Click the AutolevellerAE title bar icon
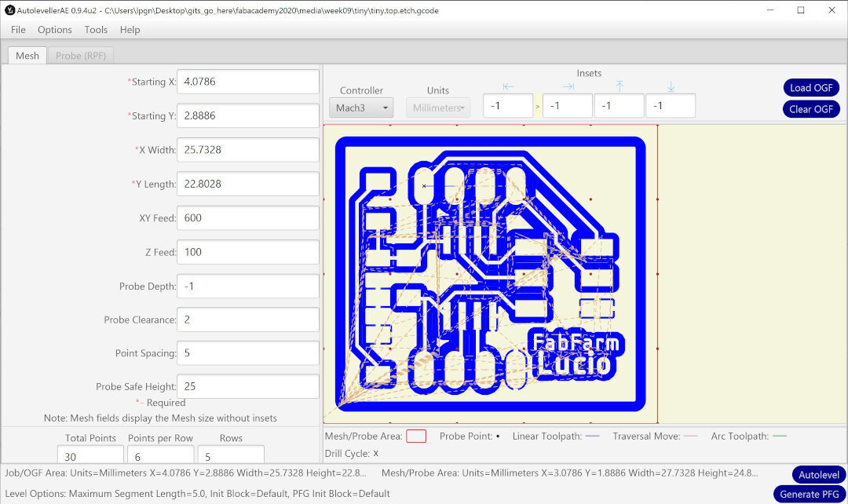Screen dimensions: 848x504 tap(9, 10)
